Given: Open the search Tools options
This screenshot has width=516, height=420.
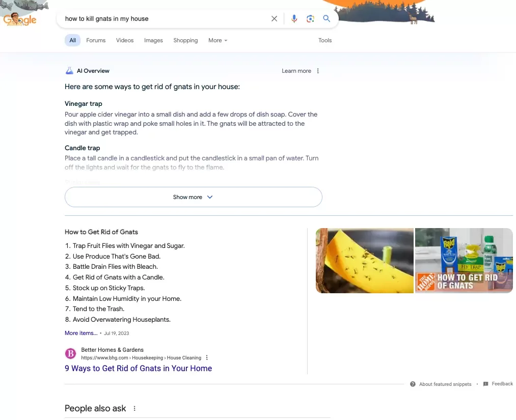Looking at the screenshot, I should [x=325, y=40].
